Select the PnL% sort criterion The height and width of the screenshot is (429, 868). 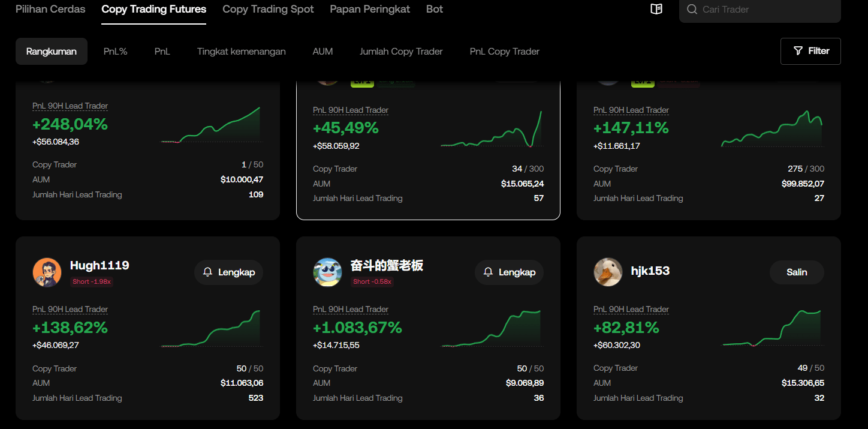tap(115, 51)
